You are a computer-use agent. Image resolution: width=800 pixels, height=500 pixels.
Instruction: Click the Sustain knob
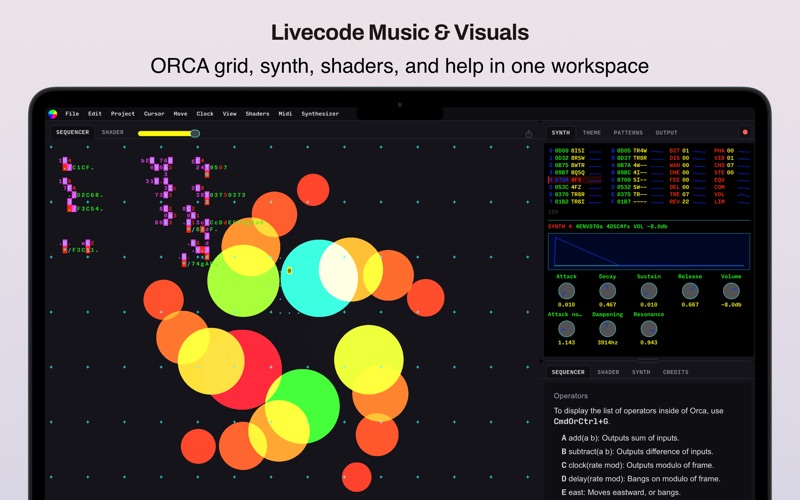tap(648, 291)
